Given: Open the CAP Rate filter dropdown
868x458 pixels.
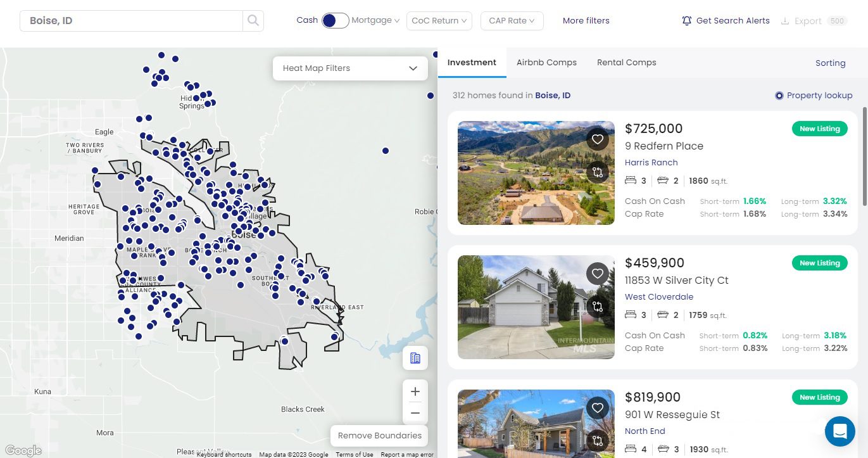Looking at the screenshot, I should click(512, 20).
